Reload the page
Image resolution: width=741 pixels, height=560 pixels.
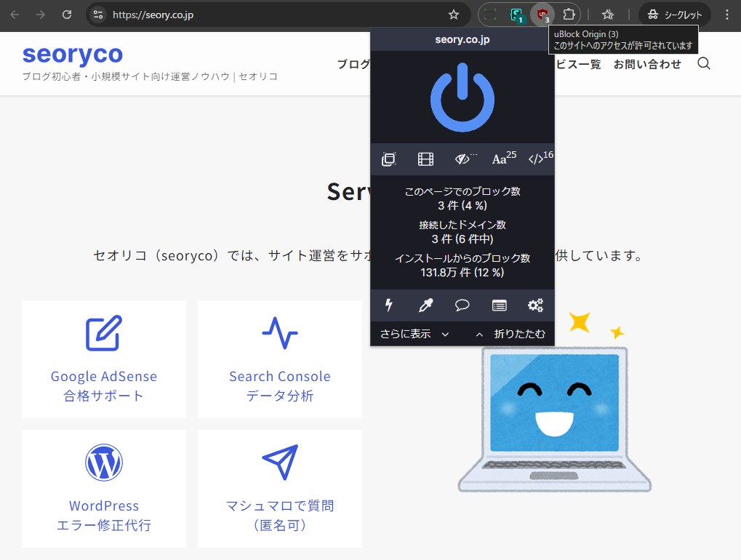[x=67, y=15]
